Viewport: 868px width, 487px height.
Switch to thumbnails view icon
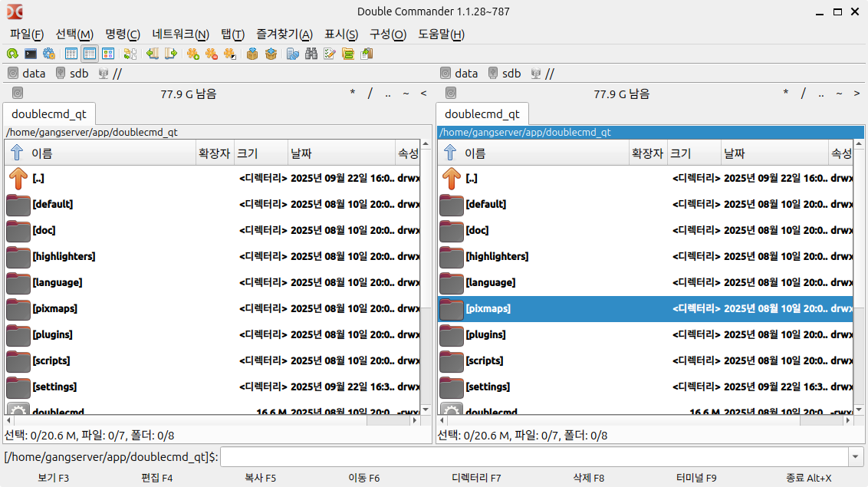click(x=108, y=54)
